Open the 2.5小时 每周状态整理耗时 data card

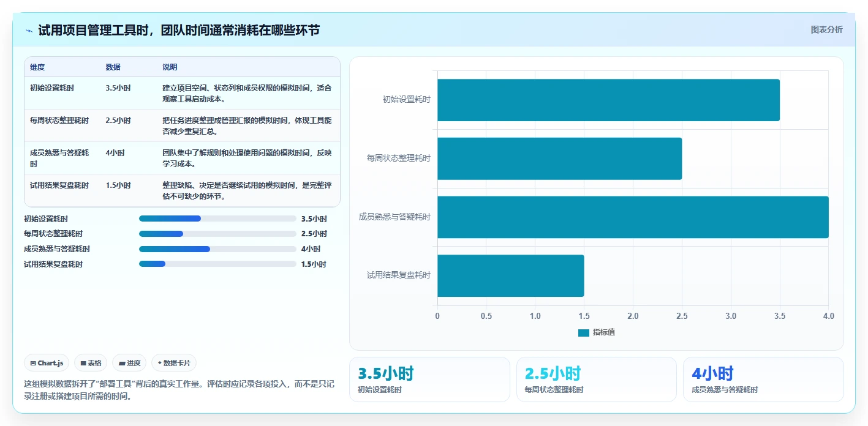pyautogui.click(x=597, y=379)
